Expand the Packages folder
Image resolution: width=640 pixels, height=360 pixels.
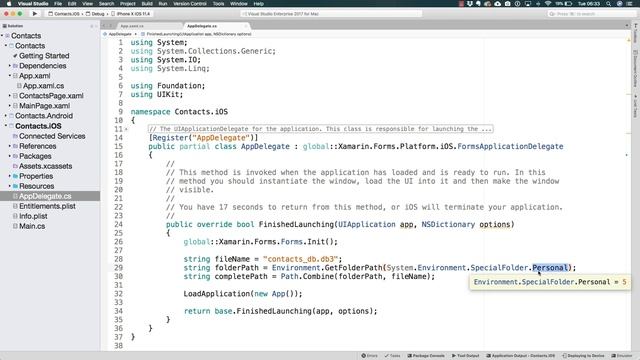coord(10,156)
